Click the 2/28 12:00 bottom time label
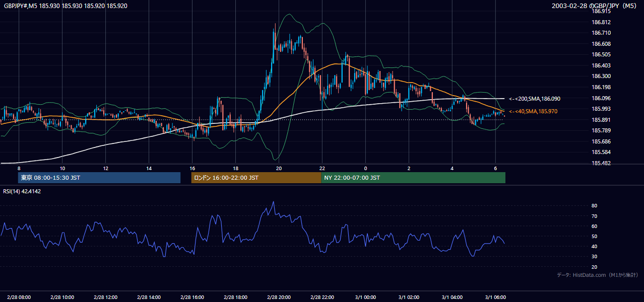The width and height of the screenshot is (644, 302). pyautogui.click(x=106, y=297)
